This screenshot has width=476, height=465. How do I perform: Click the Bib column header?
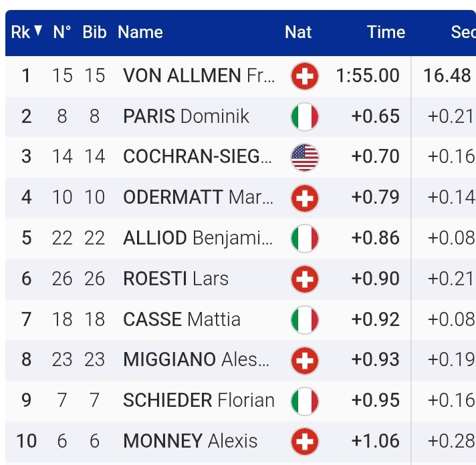pyautogui.click(x=94, y=32)
